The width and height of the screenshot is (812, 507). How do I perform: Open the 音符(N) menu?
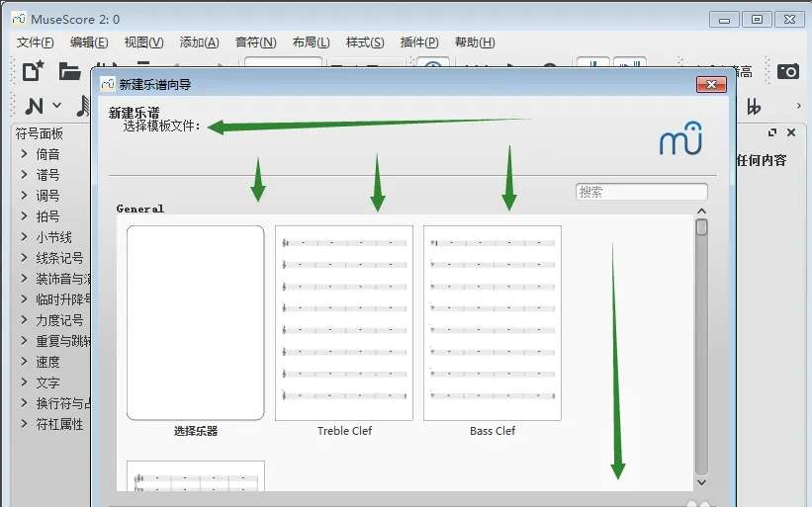[256, 42]
